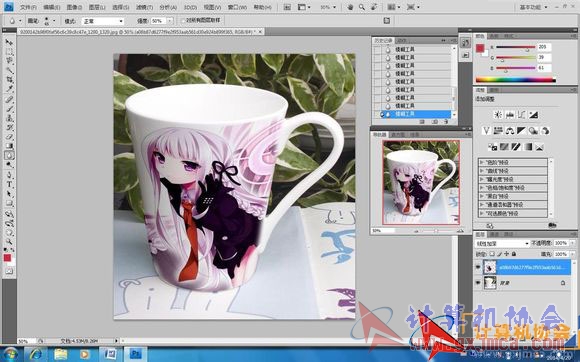Click the Color Balance adjustment icon

[510, 131]
